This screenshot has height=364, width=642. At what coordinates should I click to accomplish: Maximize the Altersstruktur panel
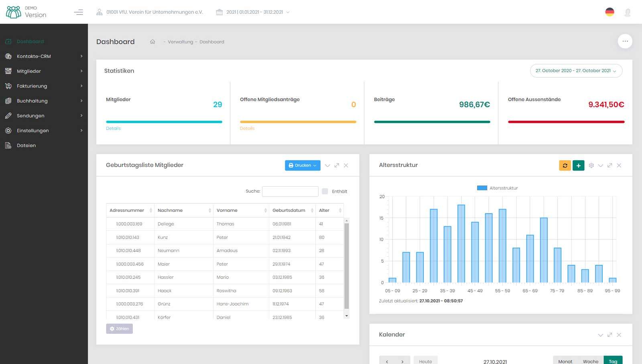[x=609, y=165]
